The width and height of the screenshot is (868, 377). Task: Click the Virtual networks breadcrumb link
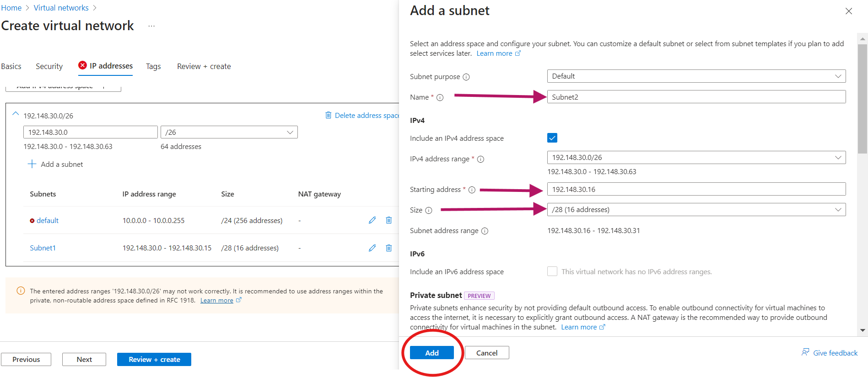(61, 8)
